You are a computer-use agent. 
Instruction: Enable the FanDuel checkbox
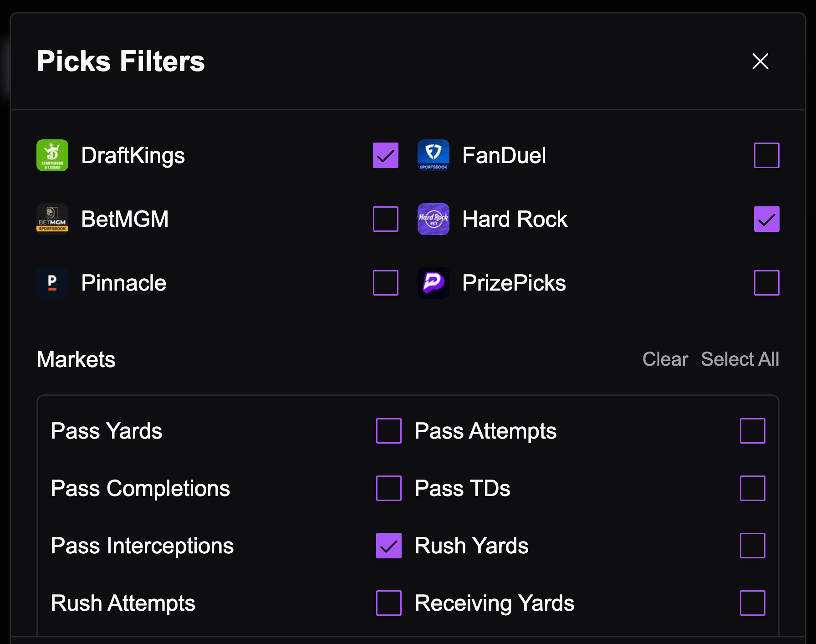pyautogui.click(x=766, y=155)
